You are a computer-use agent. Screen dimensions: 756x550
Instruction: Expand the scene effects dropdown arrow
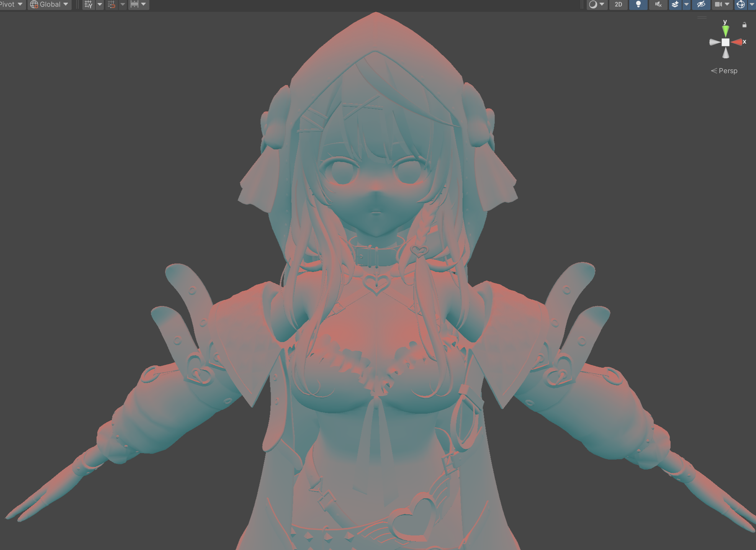686,5
